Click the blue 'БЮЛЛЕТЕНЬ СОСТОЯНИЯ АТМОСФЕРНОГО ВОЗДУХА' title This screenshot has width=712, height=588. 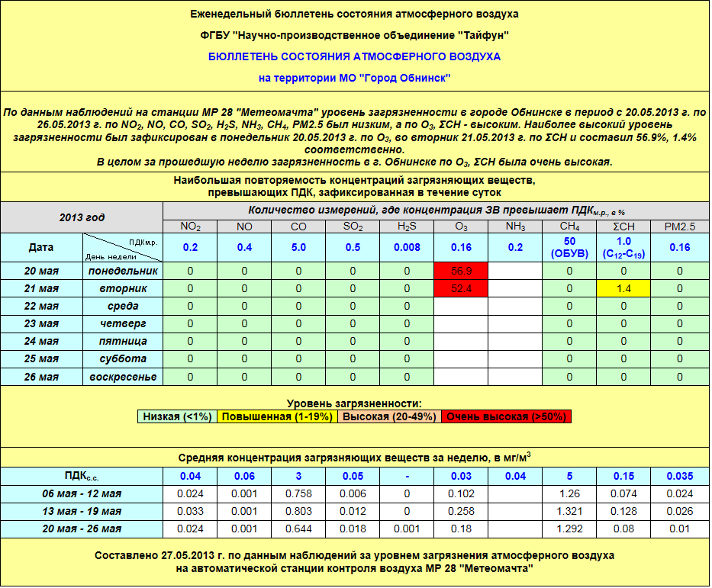point(355,56)
